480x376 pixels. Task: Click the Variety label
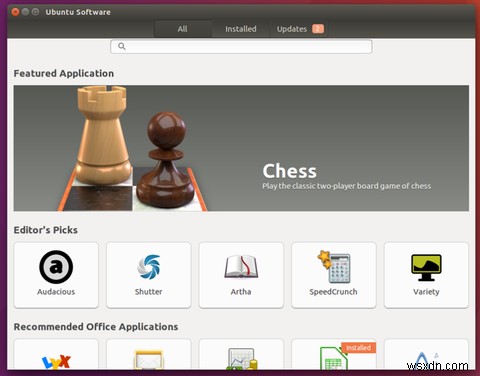(426, 292)
